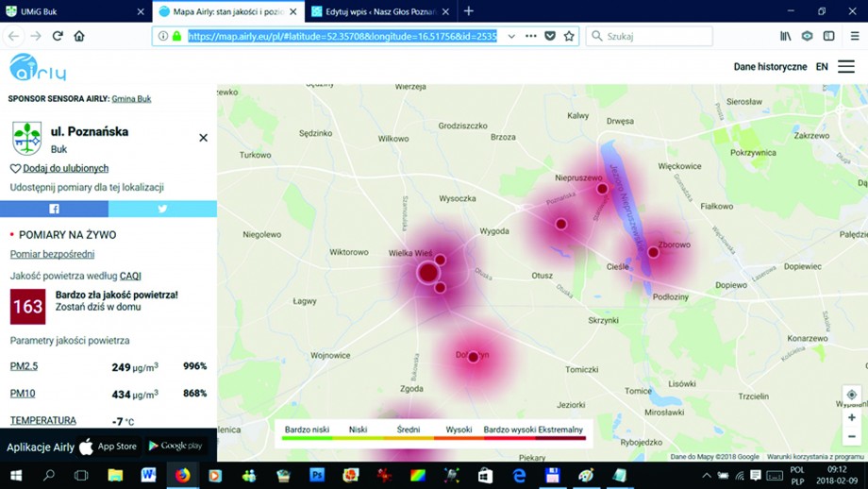The height and width of the screenshot is (489, 868).
Task: Select the sensor marker near Niepruszewo
Action: click(602, 189)
